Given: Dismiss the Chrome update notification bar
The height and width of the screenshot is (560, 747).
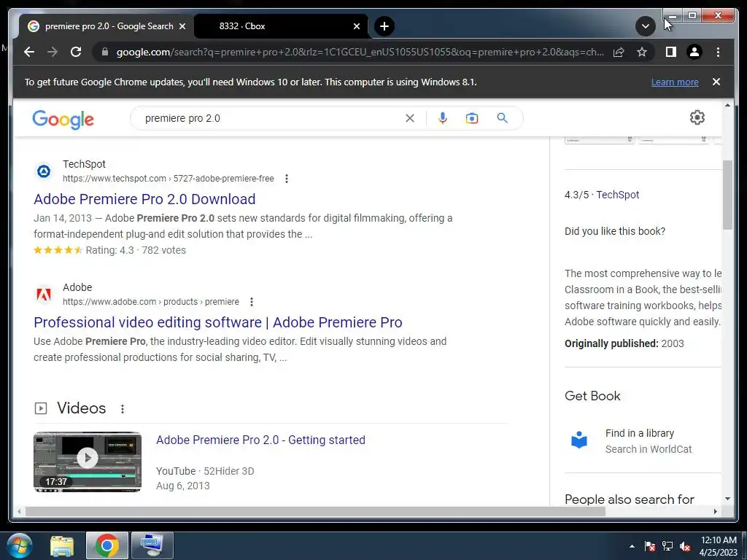Looking at the screenshot, I should point(716,82).
